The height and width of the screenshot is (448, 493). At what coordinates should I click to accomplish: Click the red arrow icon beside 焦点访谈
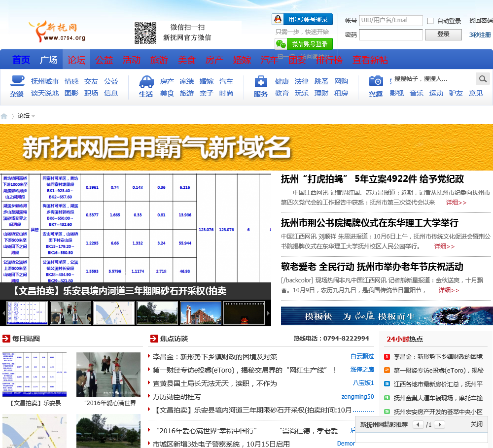coord(154,339)
